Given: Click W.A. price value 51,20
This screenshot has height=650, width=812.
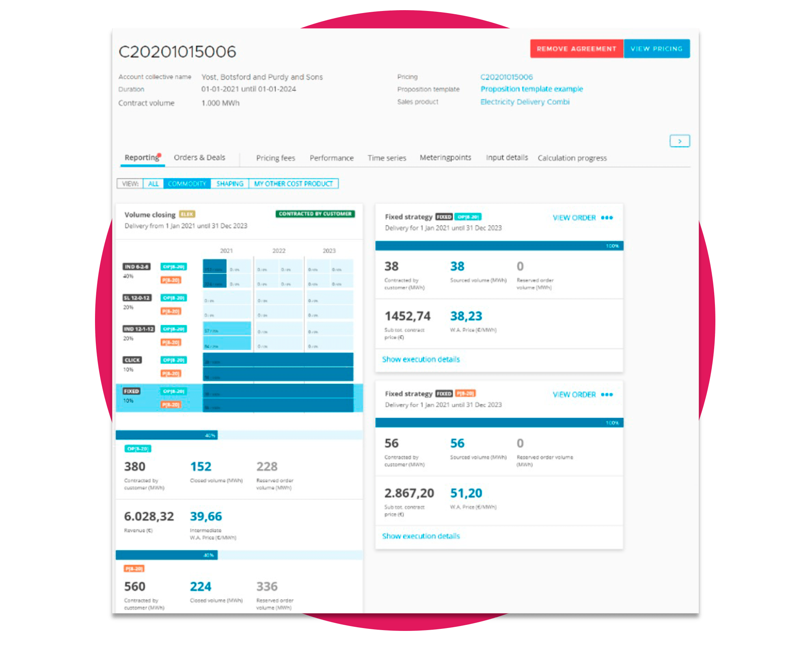Looking at the screenshot, I should click(466, 493).
